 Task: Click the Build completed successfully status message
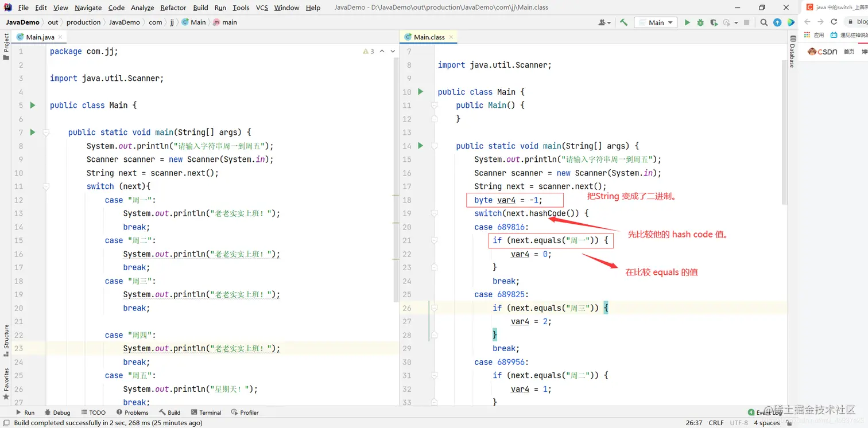(x=108, y=423)
